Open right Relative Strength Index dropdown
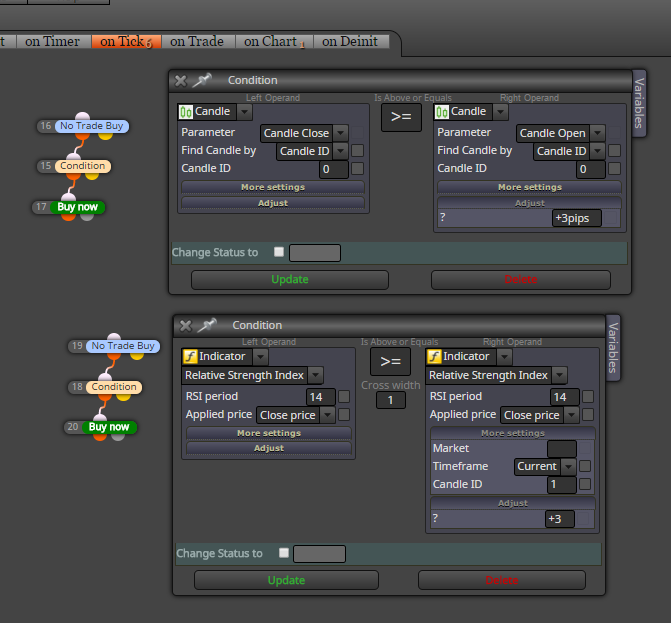Screen dimensions: 671x623 (560, 375)
